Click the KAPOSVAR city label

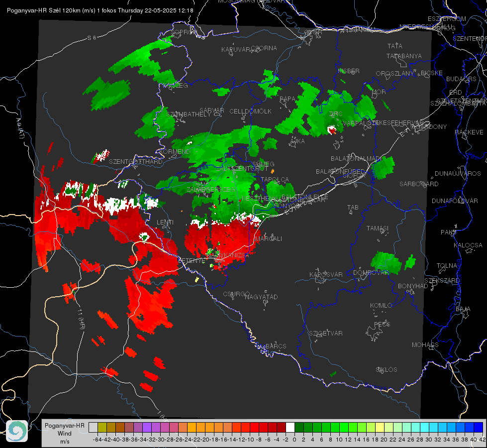pos(326,274)
